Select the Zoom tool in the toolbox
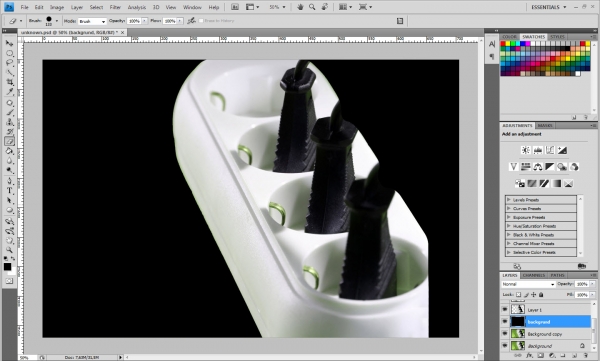The image size is (600, 361). click(9, 250)
